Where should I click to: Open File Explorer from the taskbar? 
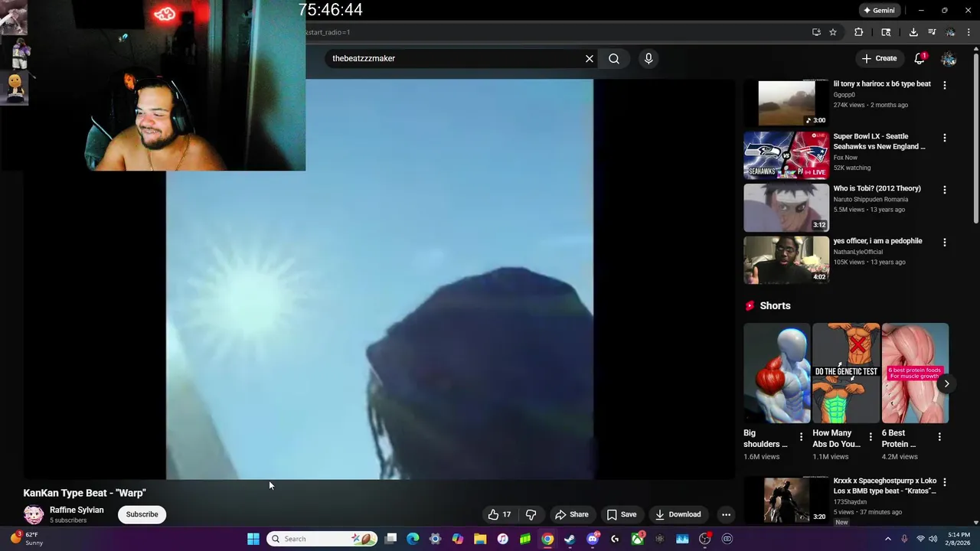[480, 539]
